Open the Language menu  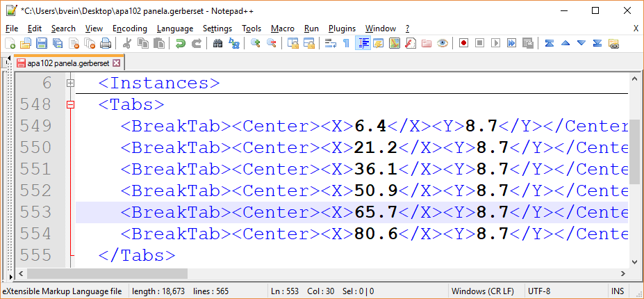point(175,29)
